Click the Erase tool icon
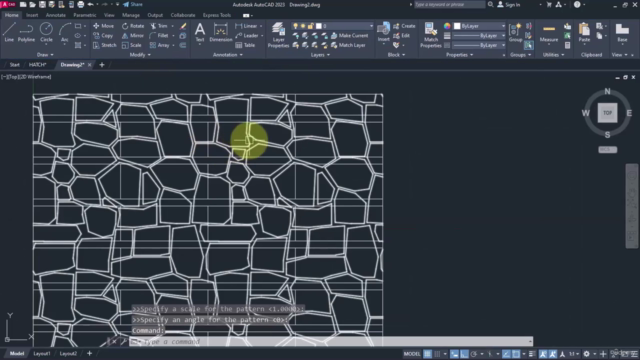The width and height of the screenshot is (640, 360). click(x=183, y=26)
